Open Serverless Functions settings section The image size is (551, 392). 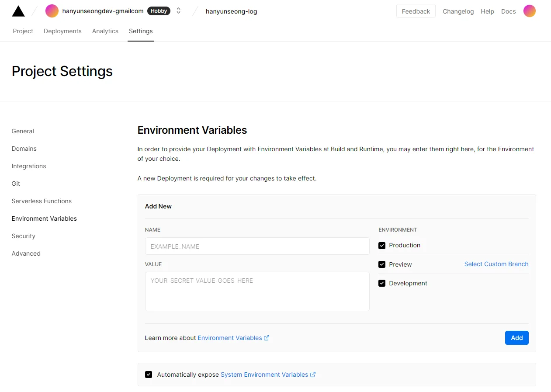tap(42, 201)
